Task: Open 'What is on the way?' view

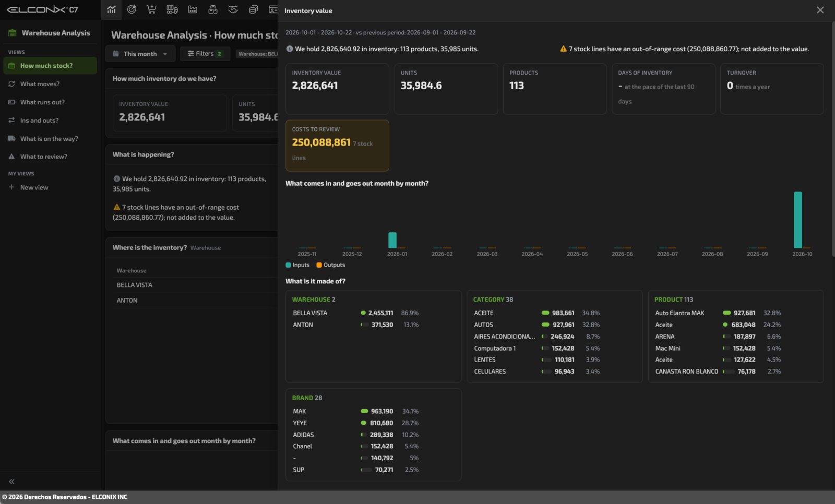Action: pos(50,138)
